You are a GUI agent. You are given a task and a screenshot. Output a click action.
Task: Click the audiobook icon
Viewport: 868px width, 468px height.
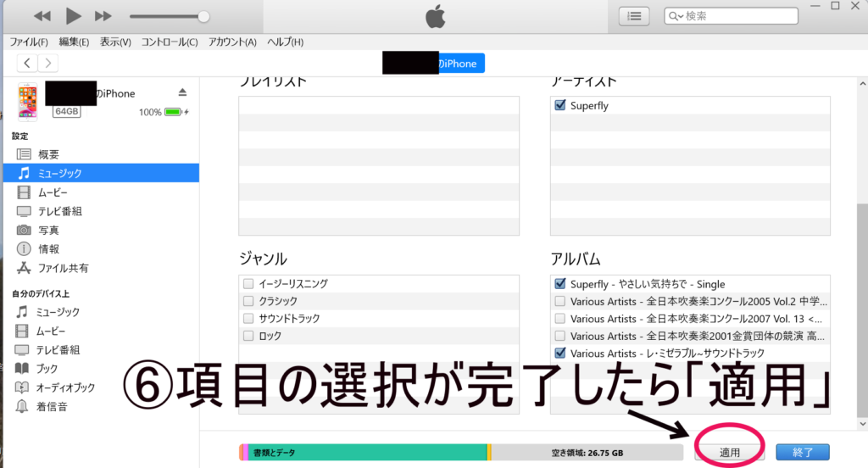[x=21, y=387]
